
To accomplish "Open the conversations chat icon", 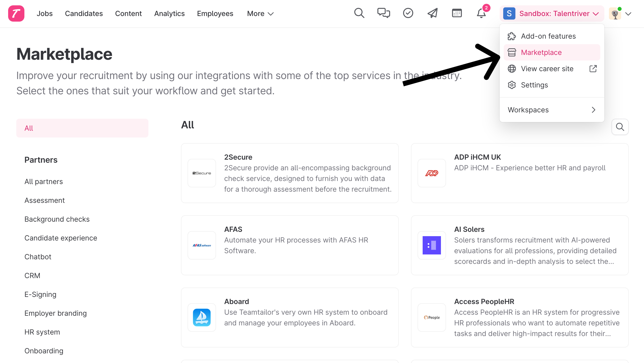I will (x=384, y=13).
